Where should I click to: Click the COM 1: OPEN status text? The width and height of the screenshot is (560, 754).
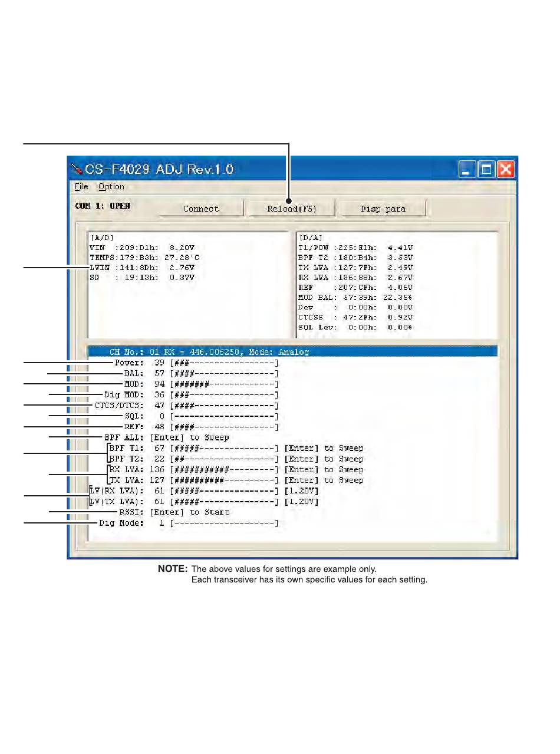pyautogui.click(x=103, y=206)
